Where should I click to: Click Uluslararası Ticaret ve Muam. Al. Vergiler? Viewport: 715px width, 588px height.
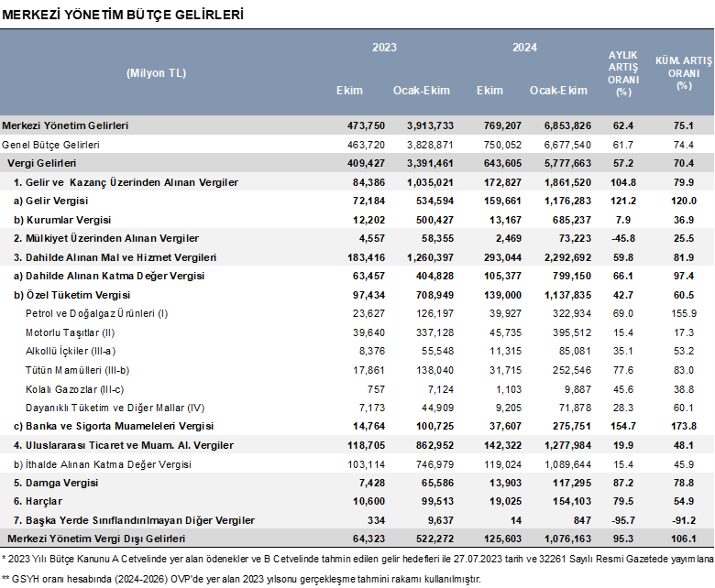tap(124, 445)
